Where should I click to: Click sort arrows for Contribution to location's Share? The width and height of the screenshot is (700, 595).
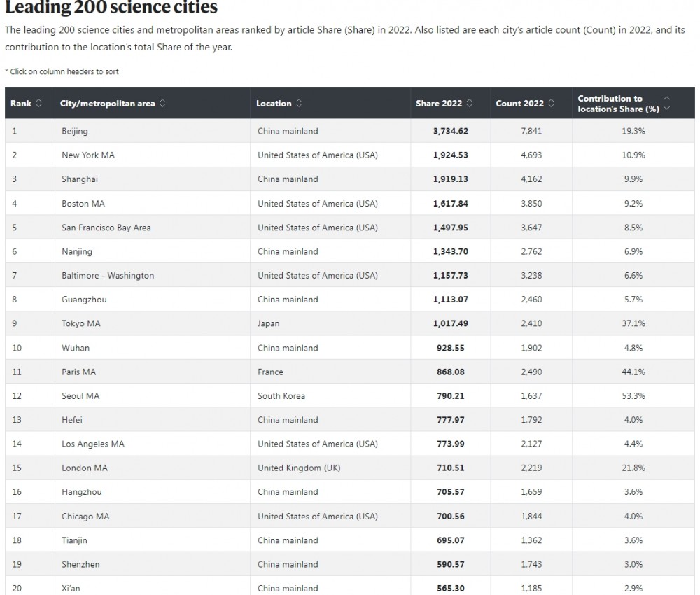[x=666, y=104]
